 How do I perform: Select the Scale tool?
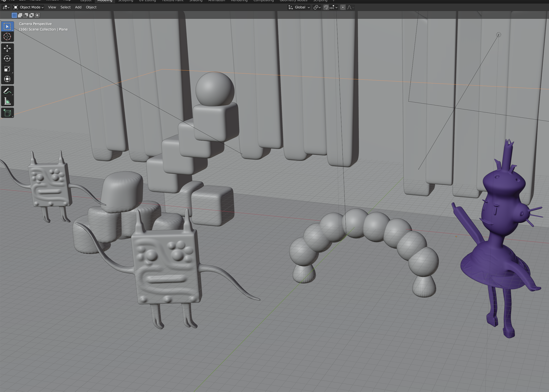(x=7, y=69)
